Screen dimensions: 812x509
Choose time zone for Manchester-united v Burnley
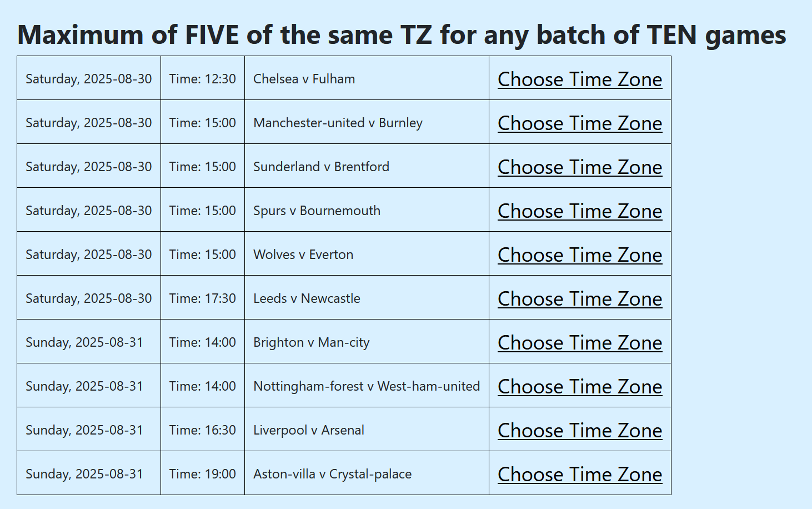[579, 123]
